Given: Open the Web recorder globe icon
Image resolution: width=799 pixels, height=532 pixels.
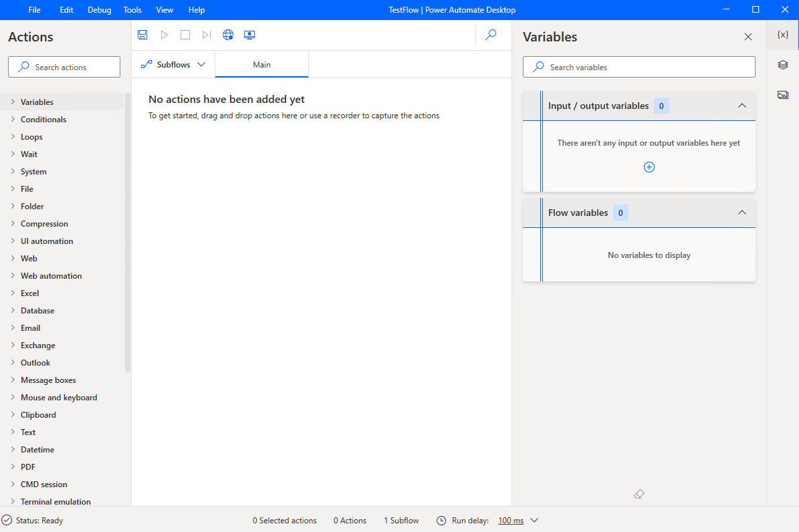Looking at the screenshot, I should click(228, 35).
